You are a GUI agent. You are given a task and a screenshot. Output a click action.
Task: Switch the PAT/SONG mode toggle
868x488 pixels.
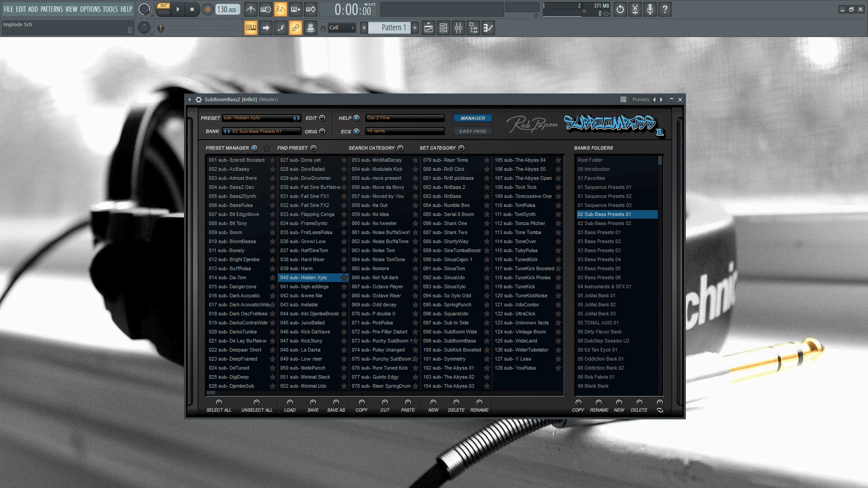[x=164, y=9]
